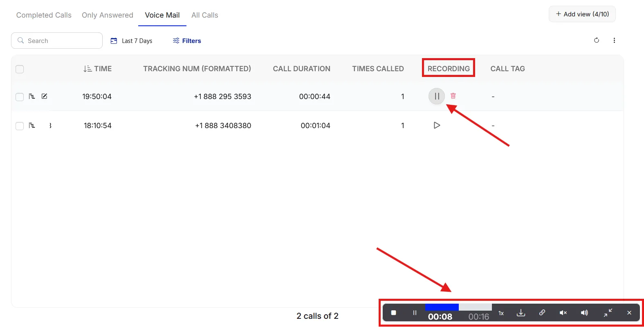The image size is (644, 327).
Task: Refresh the calls list
Action: tap(597, 40)
